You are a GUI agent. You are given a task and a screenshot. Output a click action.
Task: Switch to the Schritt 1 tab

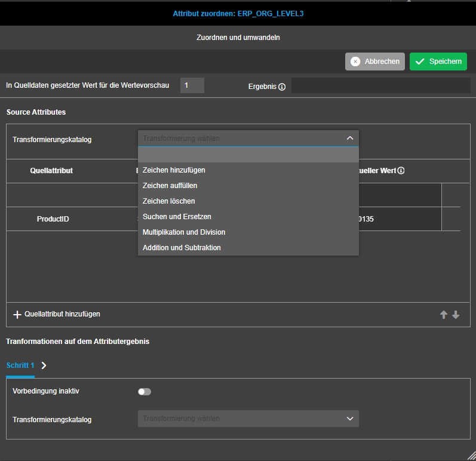click(x=20, y=365)
